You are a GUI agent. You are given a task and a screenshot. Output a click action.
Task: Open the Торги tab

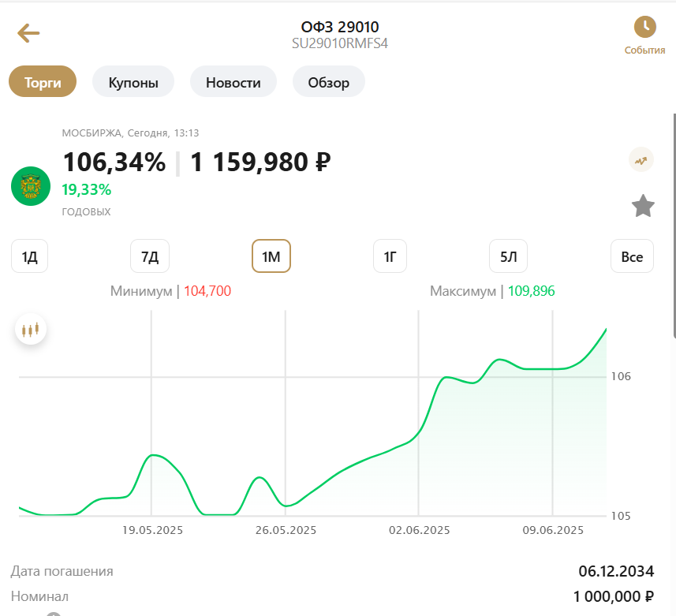click(x=43, y=82)
